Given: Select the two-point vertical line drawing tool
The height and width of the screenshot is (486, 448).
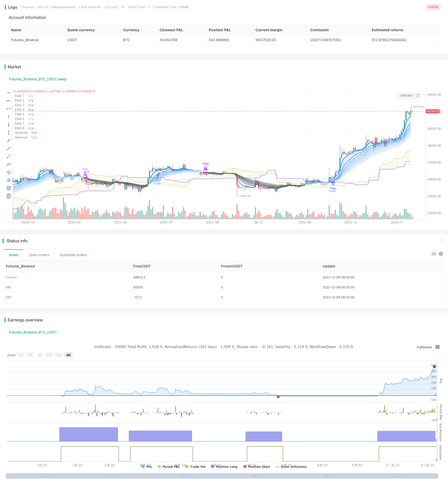Looking at the screenshot, I should (x=9, y=125).
